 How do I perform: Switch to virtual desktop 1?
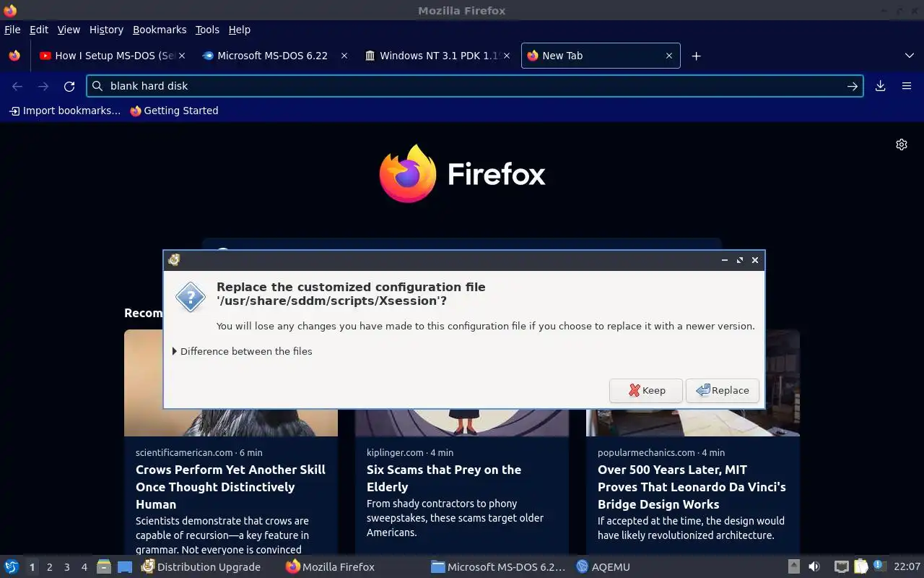pos(32,567)
